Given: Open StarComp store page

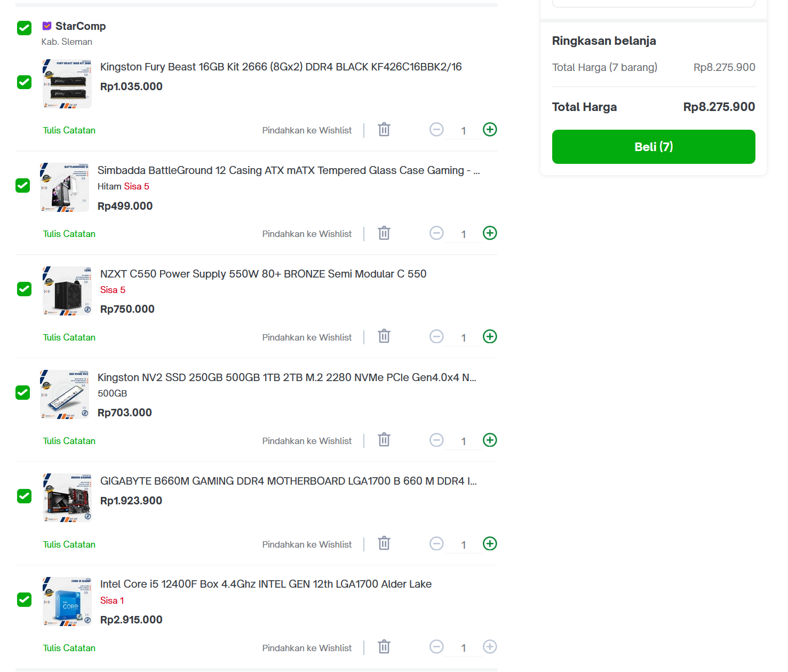Looking at the screenshot, I should coord(81,26).
